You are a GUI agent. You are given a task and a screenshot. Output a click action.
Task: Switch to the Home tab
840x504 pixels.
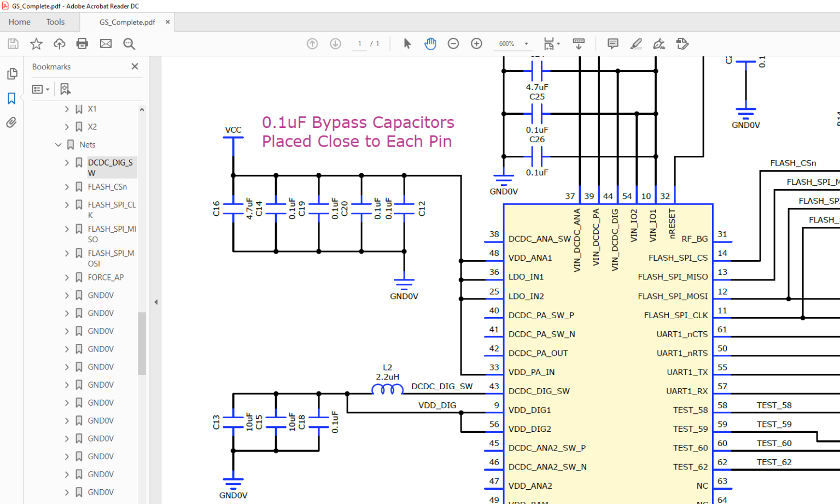click(x=19, y=22)
